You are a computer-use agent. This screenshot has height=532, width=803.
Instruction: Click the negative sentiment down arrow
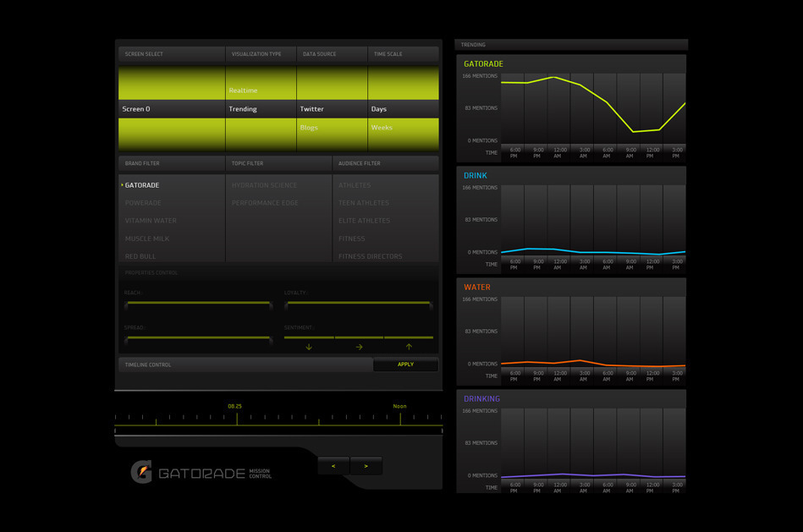click(309, 347)
